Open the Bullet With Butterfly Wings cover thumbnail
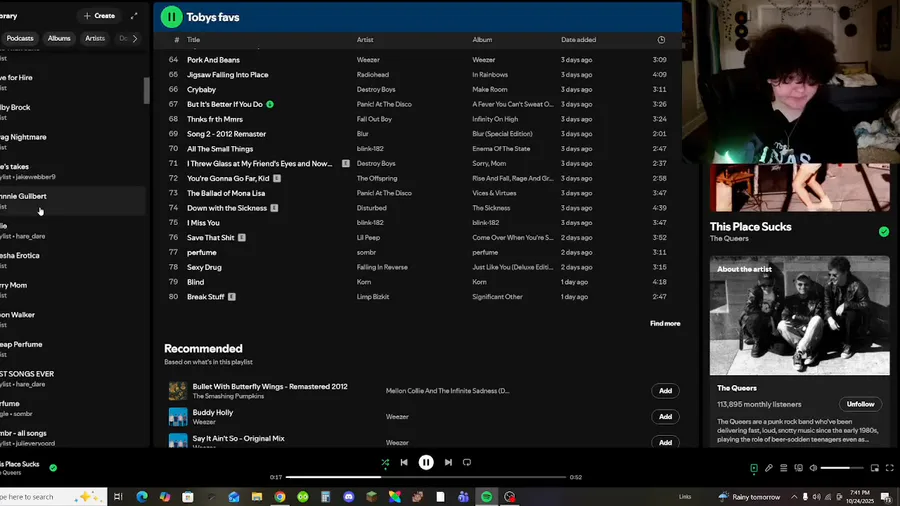The image size is (900, 506). click(178, 391)
